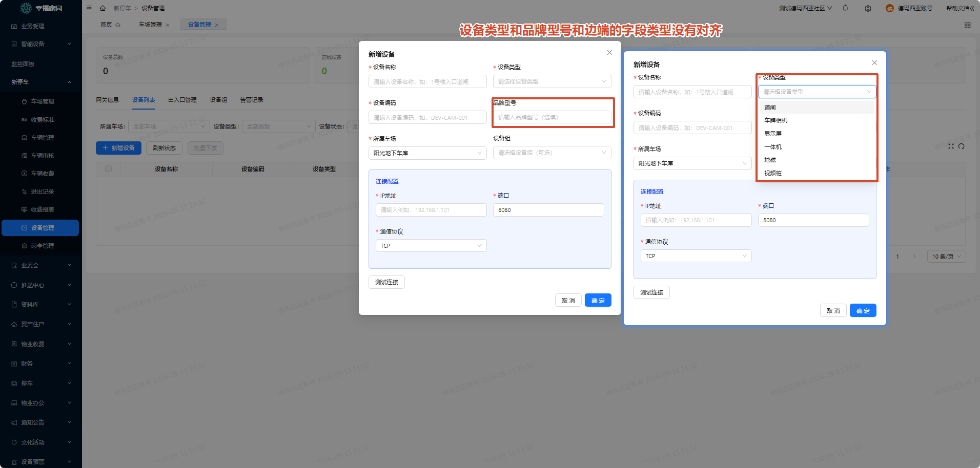
Task: Switch to the 设备组 tab
Action: click(218, 100)
